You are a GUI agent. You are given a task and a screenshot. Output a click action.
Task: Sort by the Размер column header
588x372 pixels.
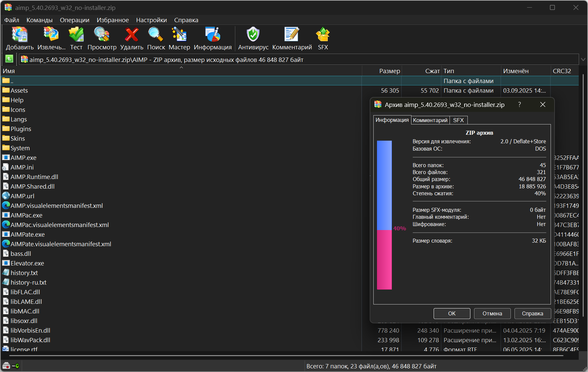tap(382, 71)
